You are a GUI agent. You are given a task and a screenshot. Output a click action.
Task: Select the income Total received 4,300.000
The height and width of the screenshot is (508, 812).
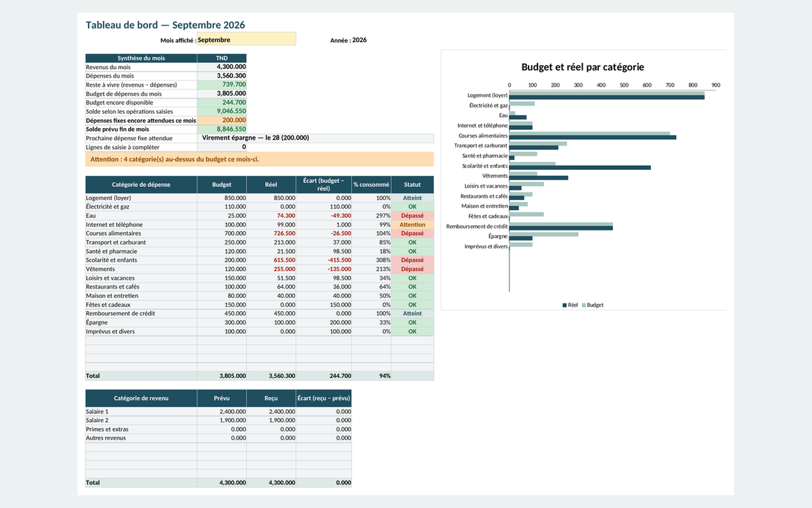pyautogui.click(x=271, y=482)
